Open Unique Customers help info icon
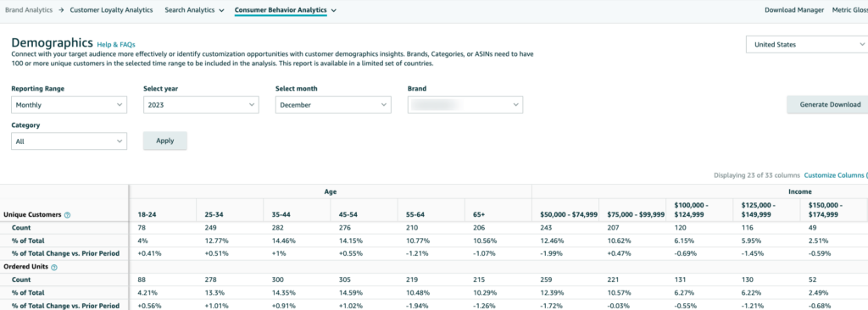Viewport: 868px width, 310px height. [68, 214]
